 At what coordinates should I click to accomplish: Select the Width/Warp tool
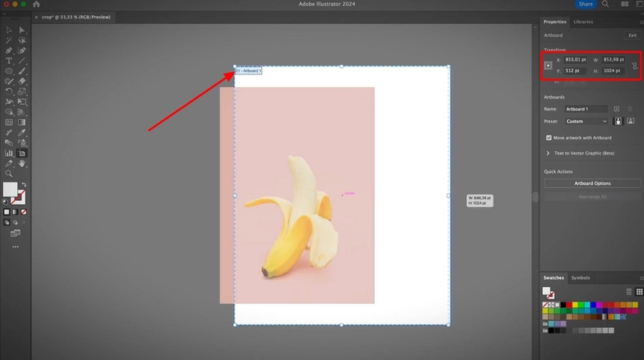[x=9, y=102]
